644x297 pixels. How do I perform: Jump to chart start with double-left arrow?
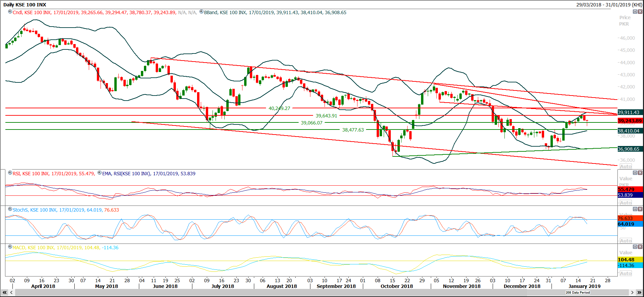point(5,293)
